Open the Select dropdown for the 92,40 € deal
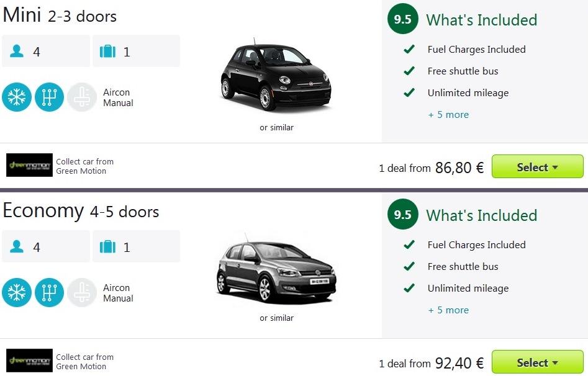Viewport: 588px width, 376px height. click(x=537, y=362)
